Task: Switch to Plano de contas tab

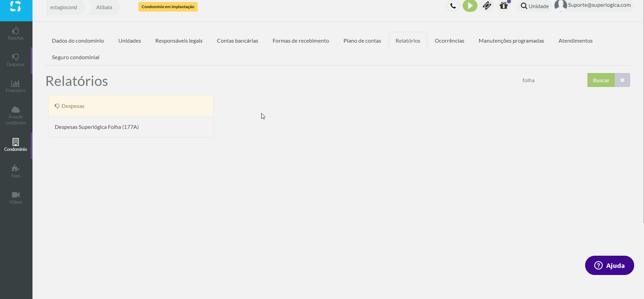Action: [362, 41]
